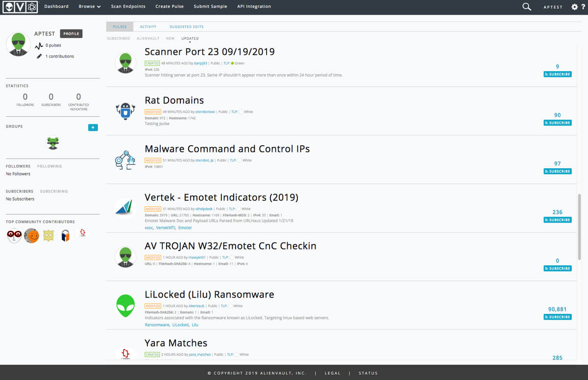The image size is (588, 380).
Task: Click the first top contributor avatar
Action: (x=14, y=236)
